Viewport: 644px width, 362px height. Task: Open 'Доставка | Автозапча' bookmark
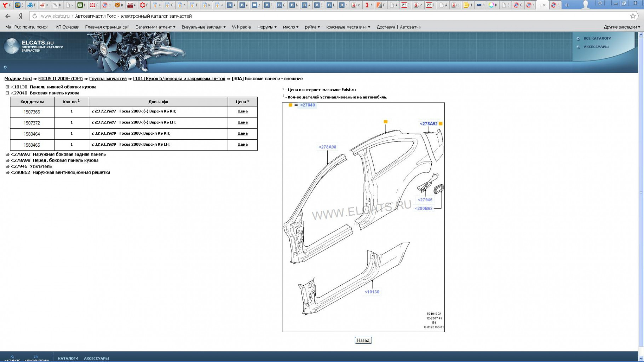tap(398, 27)
